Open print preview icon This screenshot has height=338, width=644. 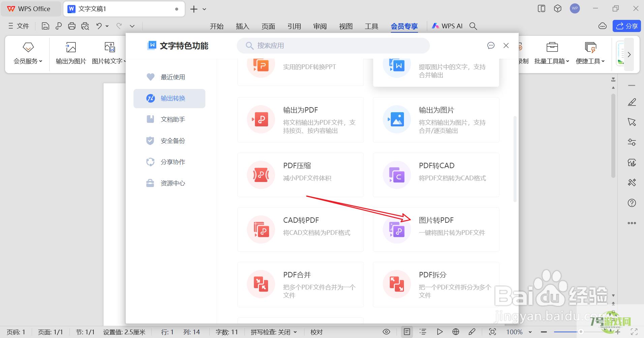pyautogui.click(x=85, y=26)
